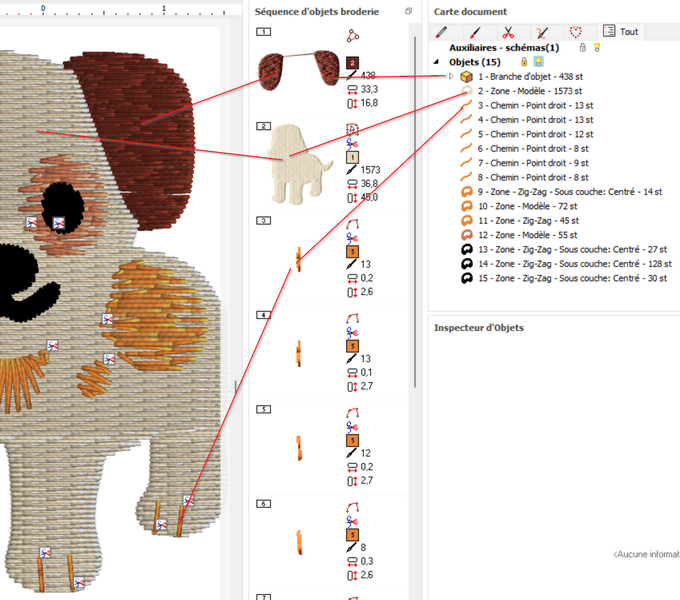680x600 pixels.
Task: Click the path curve icon in sequence item 4
Action: tap(352, 318)
